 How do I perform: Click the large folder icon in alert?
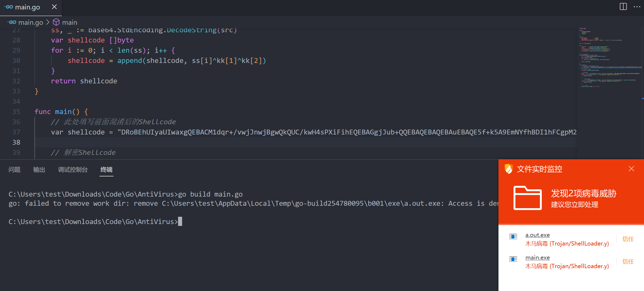click(x=527, y=198)
